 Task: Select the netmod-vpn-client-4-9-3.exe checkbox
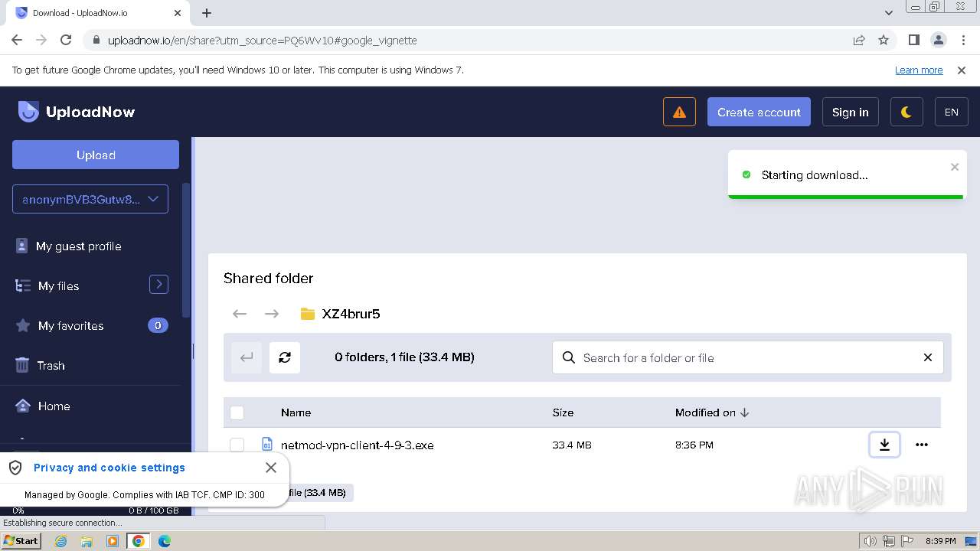tap(237, 445)
